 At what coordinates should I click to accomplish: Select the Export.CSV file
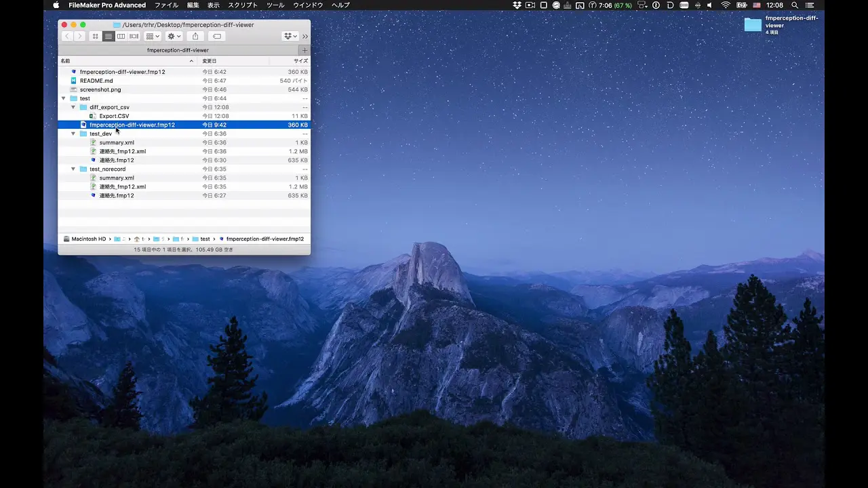114,116
